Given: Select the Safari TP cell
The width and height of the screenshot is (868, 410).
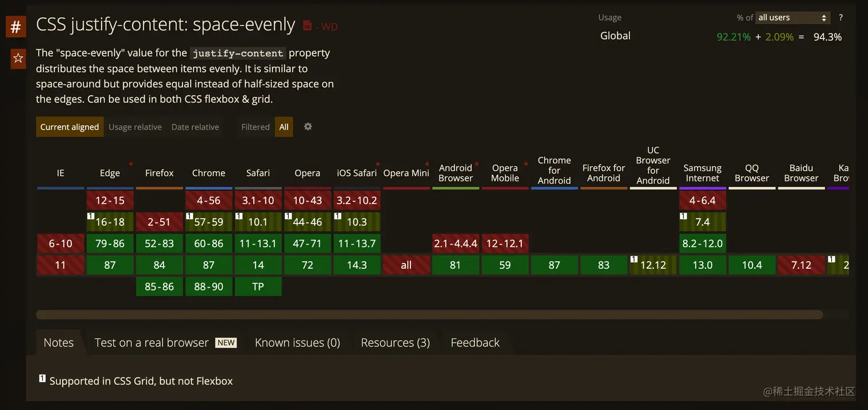Looking at the screenshot, I should pos(258,287).
